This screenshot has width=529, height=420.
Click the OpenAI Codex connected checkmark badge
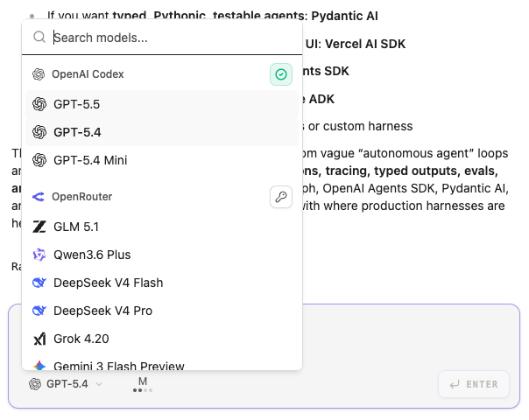tap(280, 74)
